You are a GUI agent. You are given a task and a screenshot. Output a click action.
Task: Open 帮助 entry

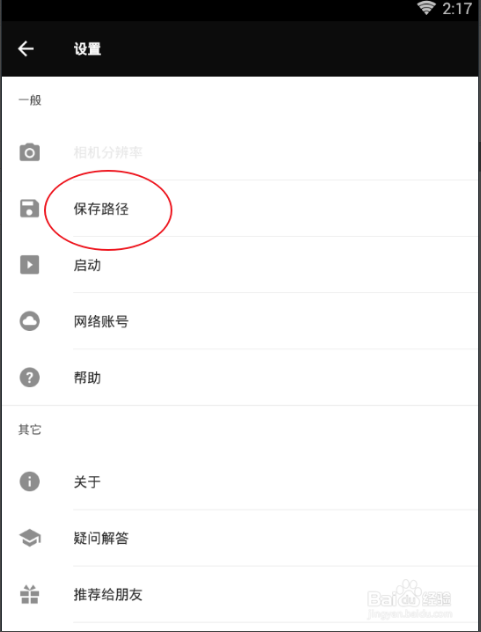pos(240,378)
